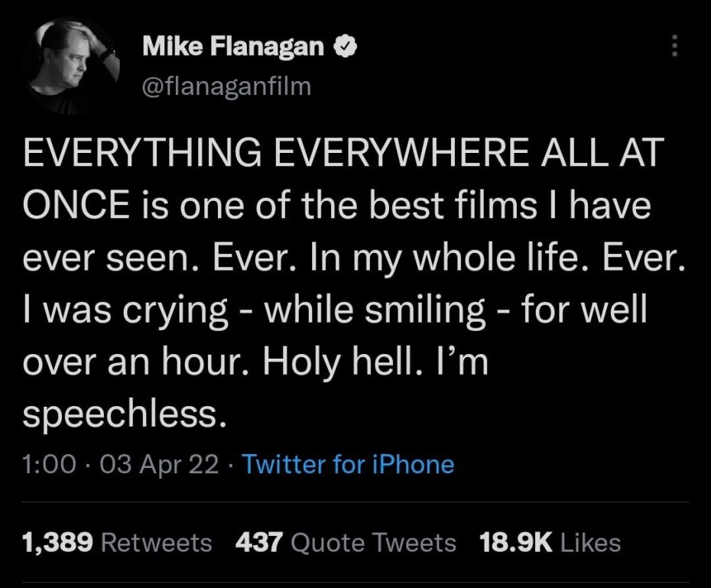Click the 1:00 timestamp
The height and width of the screenshot is (588, 711).
point(50,464)
